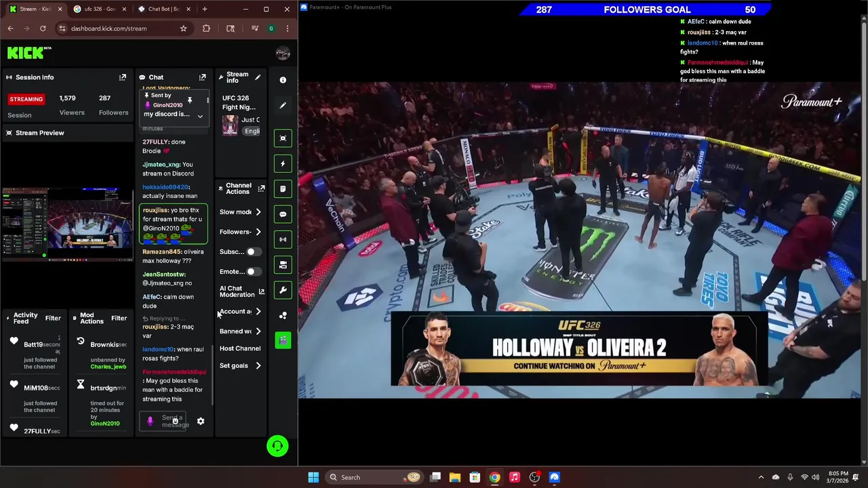
Task: Click English language tag in Stream info
Action: [x=252, y=131]
